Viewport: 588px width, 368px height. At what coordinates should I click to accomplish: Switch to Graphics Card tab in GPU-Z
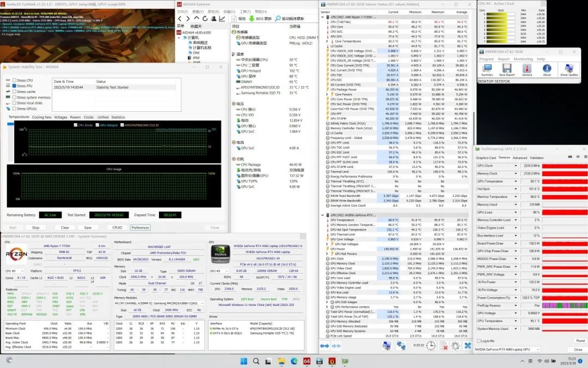pyautogui.click(x=486, y=158)
